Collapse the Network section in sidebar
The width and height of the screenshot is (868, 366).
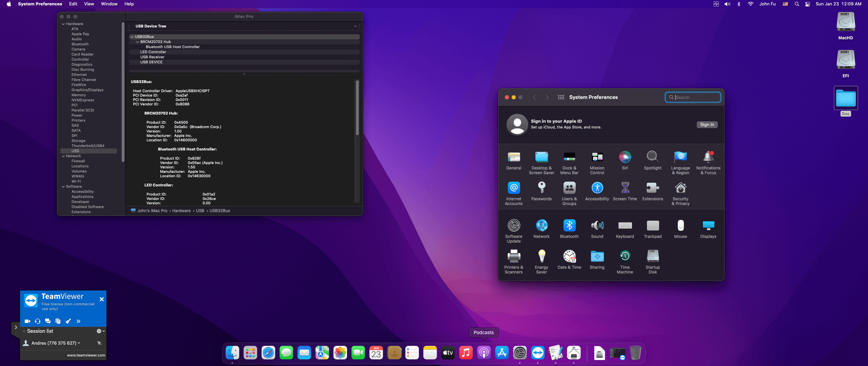click(63, 156)
